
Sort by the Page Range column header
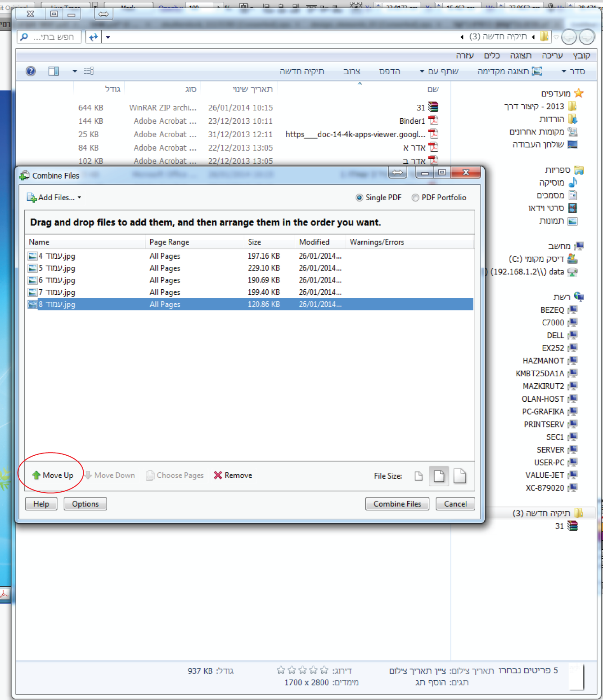(x=195, y=242)
